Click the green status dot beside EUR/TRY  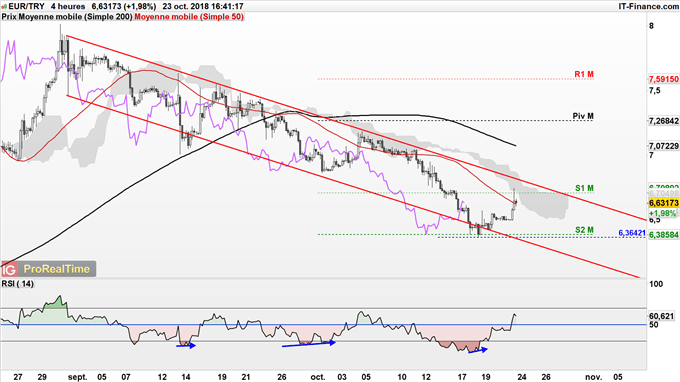pyautogui.click(x=4, y=7)
